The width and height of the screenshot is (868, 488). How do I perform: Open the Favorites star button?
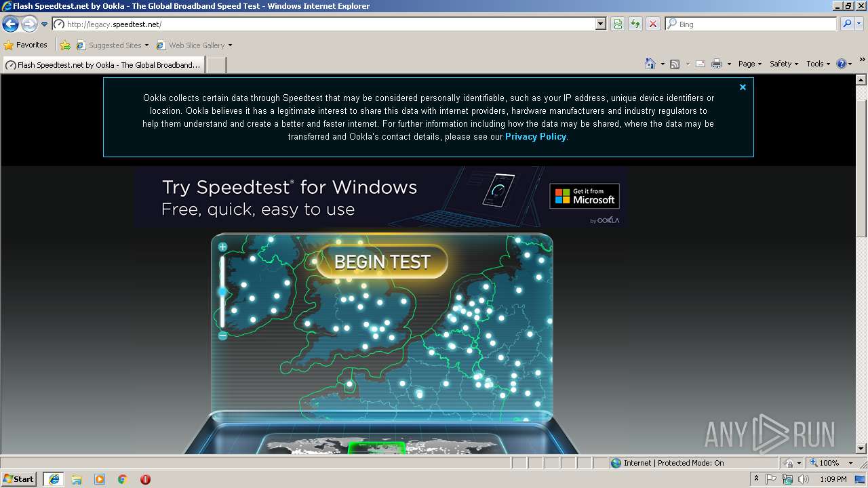pos(26,45)
